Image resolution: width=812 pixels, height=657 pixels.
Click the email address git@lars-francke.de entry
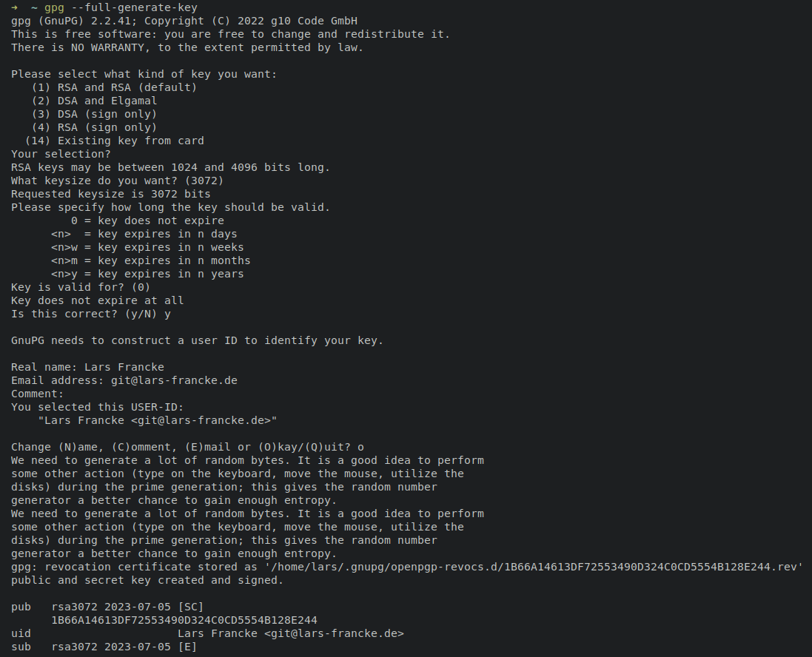pyautogui.click(x=174, y=380)
